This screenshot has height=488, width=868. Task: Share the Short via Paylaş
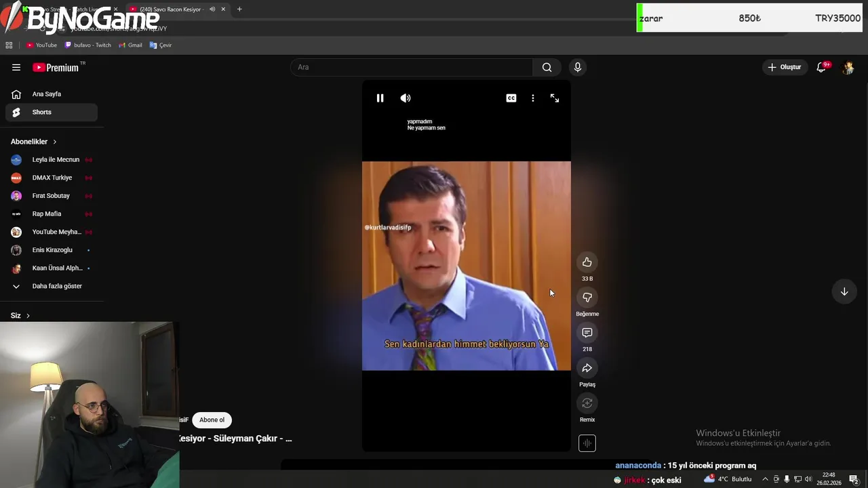587,368
